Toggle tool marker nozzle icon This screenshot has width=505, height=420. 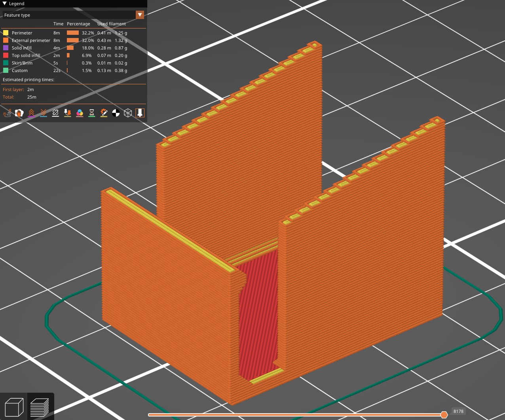point(140,113)
